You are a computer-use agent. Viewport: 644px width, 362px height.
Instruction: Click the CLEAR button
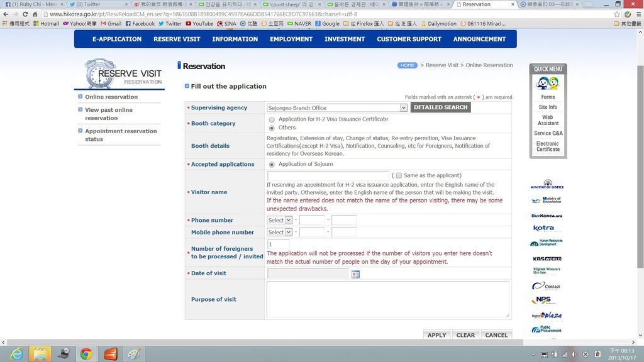pos(465,335)
